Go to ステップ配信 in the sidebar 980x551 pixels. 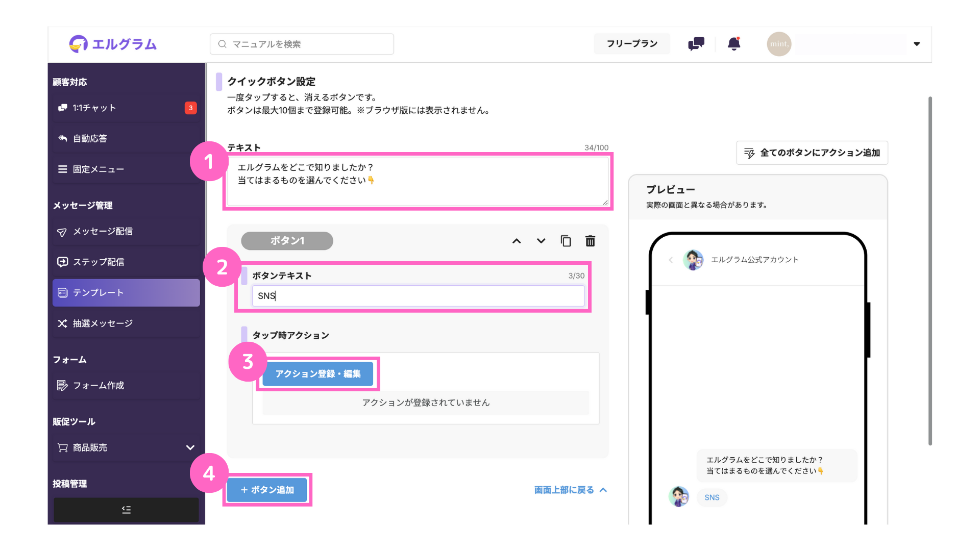126,262
